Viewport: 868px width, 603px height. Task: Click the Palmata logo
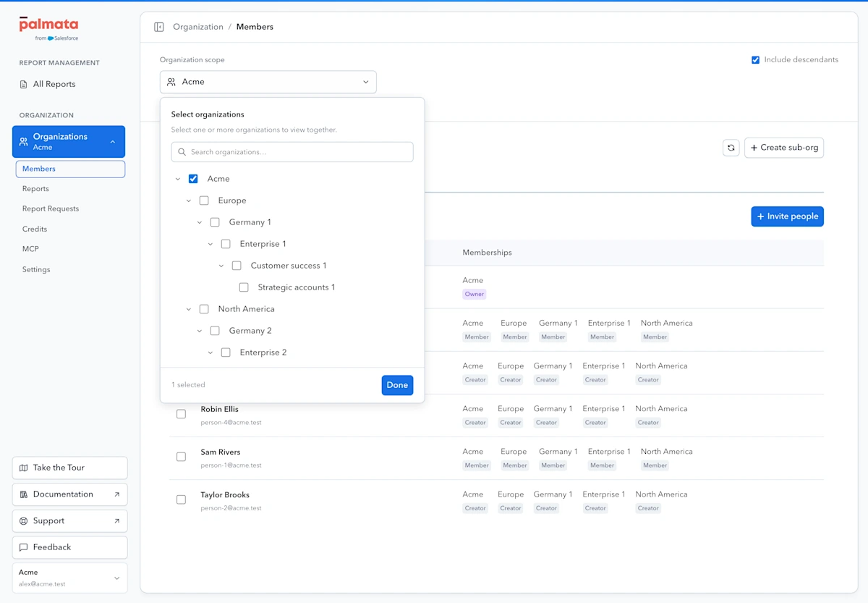tap(48, 28)
